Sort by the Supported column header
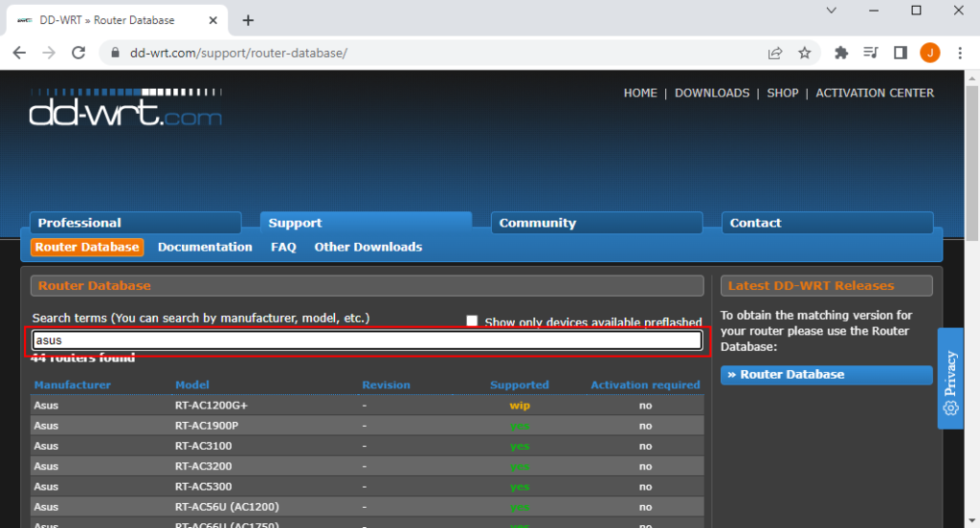 [x=520, y=385]
